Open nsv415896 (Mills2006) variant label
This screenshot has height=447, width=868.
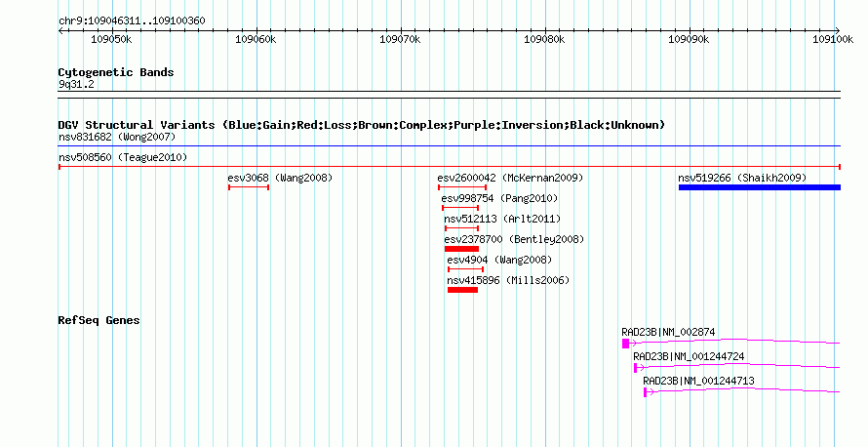(x=508, y=280)
